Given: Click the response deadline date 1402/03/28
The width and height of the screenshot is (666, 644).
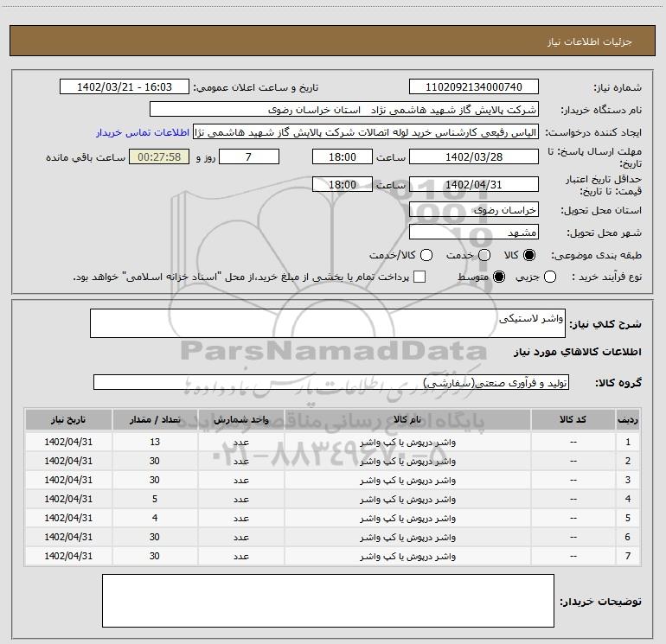Looking at the screenshot, I should coord(474,156).
